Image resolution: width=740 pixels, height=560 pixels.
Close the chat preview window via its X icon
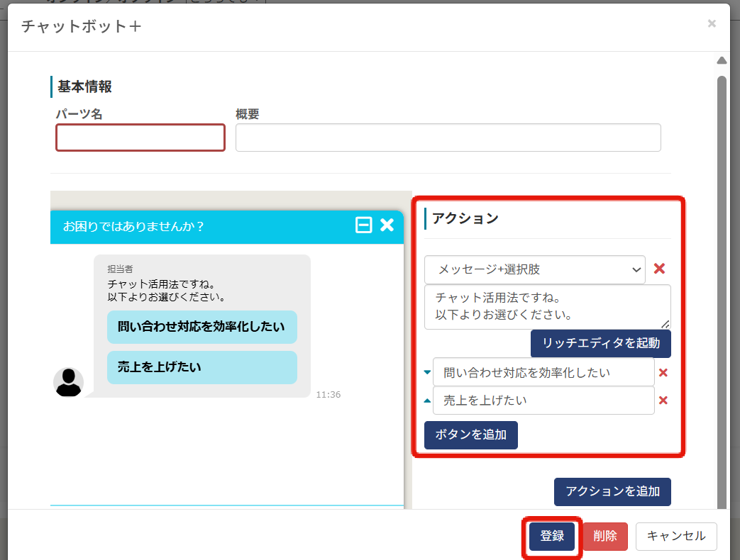pyautogui.click(x=387, y=225)
